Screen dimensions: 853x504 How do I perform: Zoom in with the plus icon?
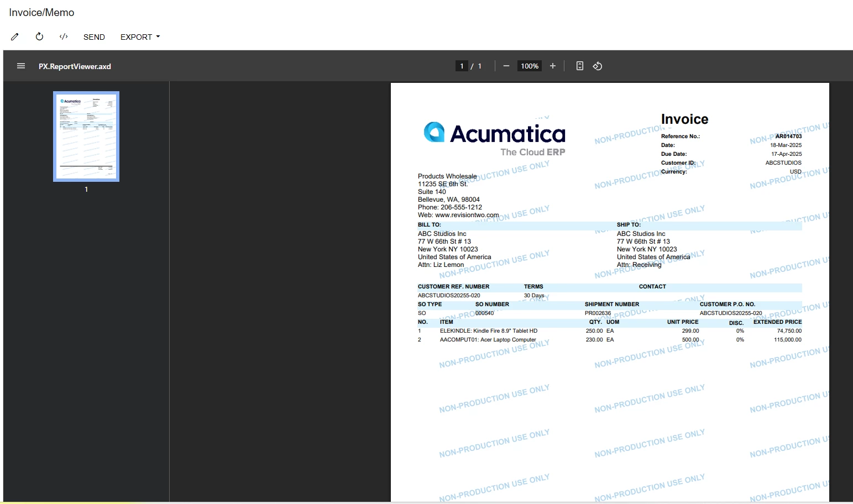click(x=552, y=66)
